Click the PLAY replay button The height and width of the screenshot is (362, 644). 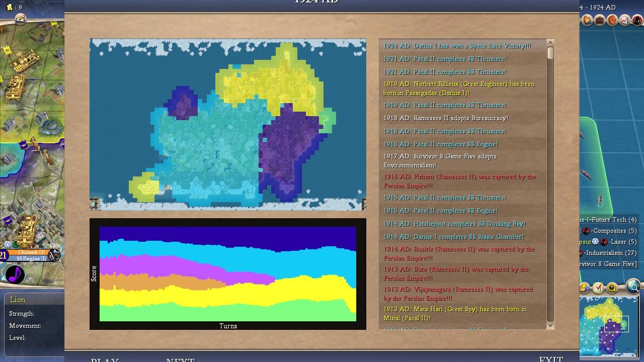(x=105, y=360)
